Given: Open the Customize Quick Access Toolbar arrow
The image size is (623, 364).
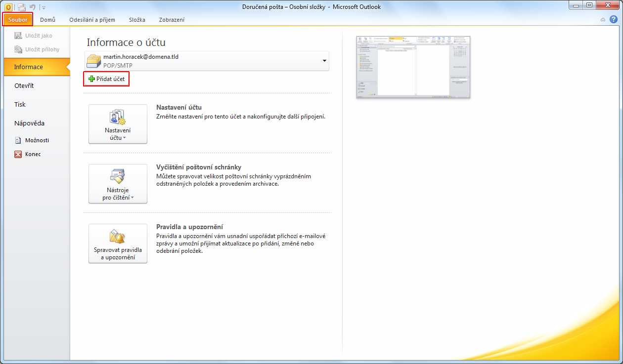Looking at the screenshot, I should coord(44,7).
